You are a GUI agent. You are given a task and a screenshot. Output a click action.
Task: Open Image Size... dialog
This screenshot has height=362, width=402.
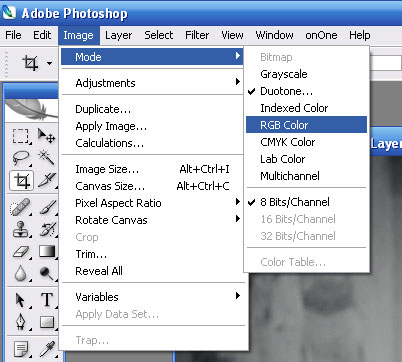click(152, 169)
